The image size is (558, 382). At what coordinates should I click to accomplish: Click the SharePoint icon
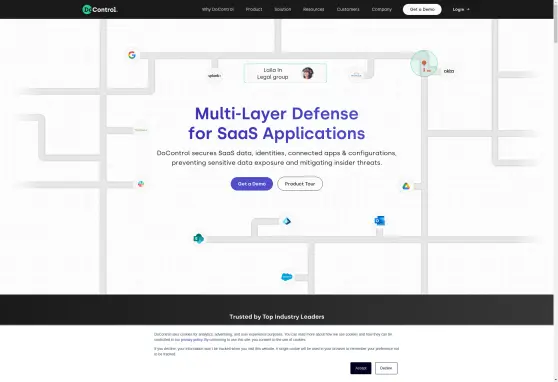click(198, 238)
